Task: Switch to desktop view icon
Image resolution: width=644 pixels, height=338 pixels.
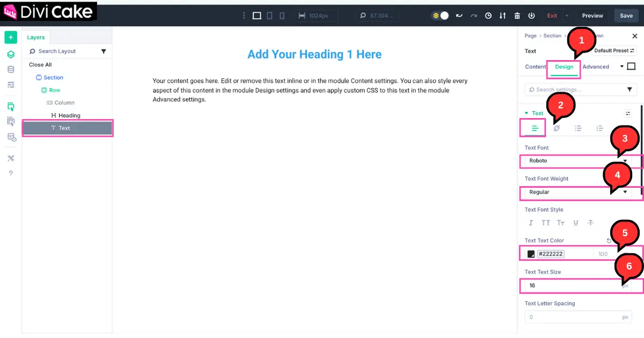Action: pyautogui.click(x=257, y=16)
